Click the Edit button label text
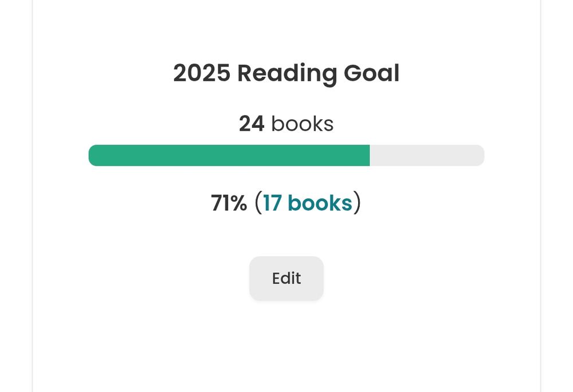The image size is (573, 392). 286,279
